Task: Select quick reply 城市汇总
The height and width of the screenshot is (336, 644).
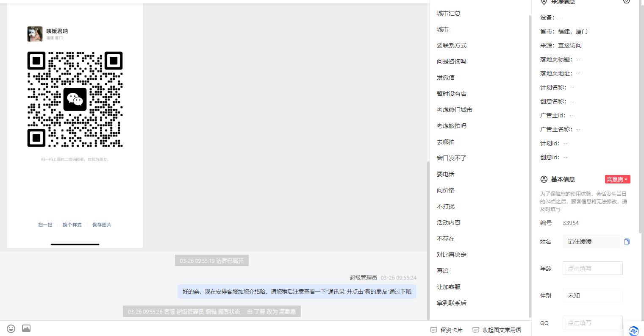Action: click(x=449, y=13)
